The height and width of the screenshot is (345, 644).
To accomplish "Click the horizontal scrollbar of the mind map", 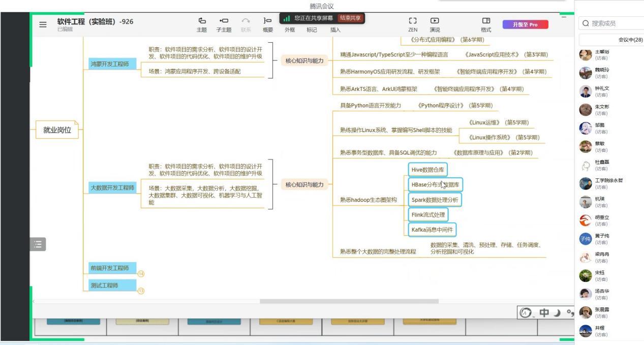I will [x=349, y=301].
